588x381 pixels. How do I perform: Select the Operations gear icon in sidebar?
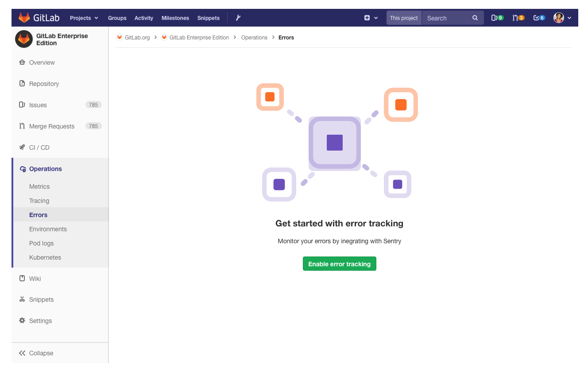(x=22, y=169)
